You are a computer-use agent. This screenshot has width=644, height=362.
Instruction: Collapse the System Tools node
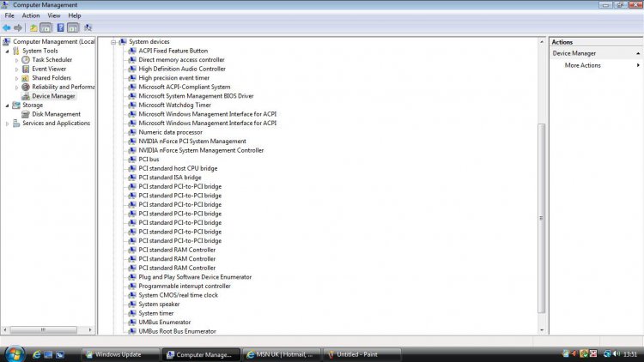(x=7, y=51)
